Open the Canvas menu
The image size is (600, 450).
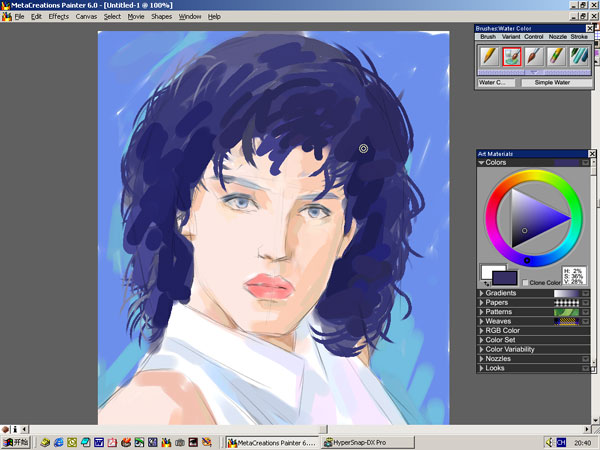[x=86, y=16]
